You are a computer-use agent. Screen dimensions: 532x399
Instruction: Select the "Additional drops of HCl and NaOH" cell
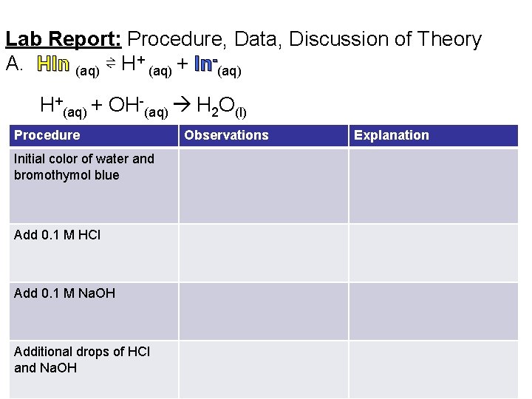(x=82, y=360)
